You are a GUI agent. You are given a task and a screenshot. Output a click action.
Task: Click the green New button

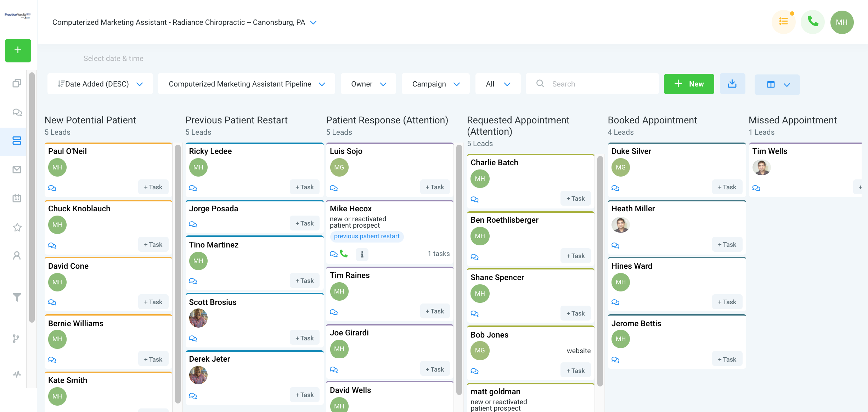click(x=689, y=84)
